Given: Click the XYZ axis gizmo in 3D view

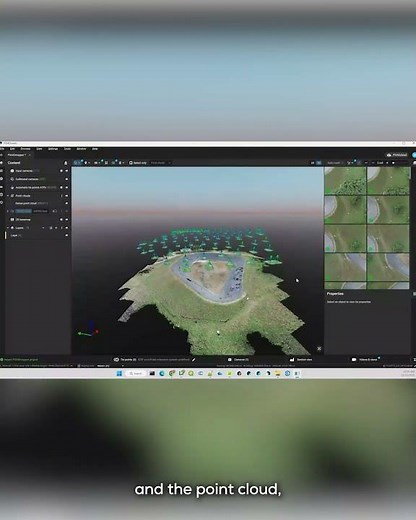Looking at the screenshot, I should click(88, 329).
